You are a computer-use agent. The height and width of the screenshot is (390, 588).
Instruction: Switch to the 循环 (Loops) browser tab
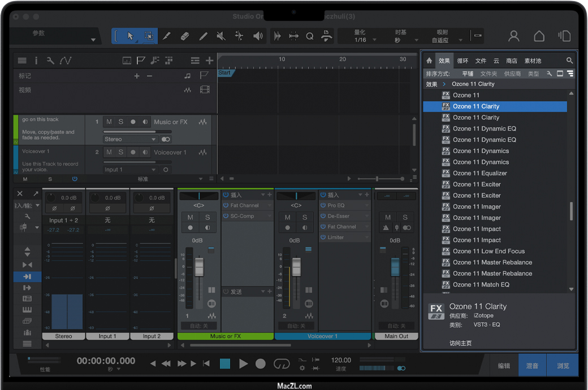(462, 60)
